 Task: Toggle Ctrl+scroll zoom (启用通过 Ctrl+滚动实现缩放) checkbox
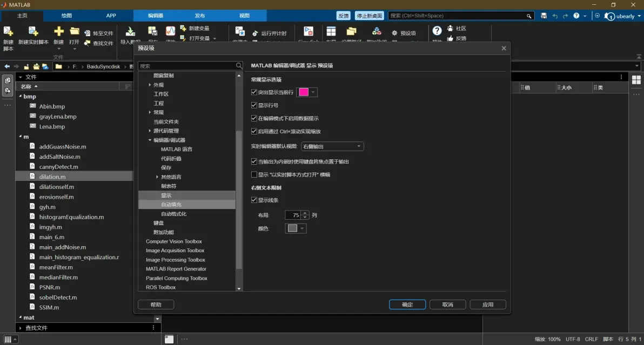click(x=254, y=132)
